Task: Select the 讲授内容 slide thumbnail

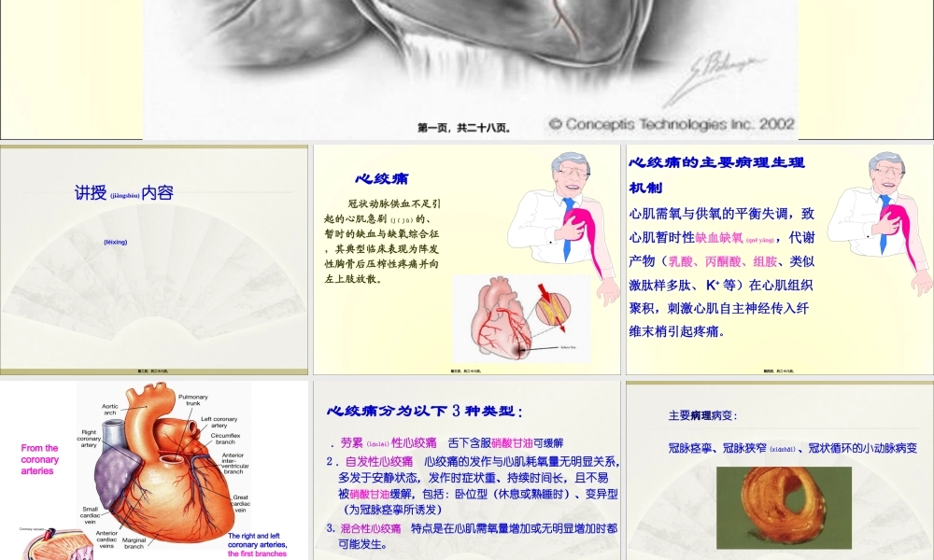Action: pos(154,259)
